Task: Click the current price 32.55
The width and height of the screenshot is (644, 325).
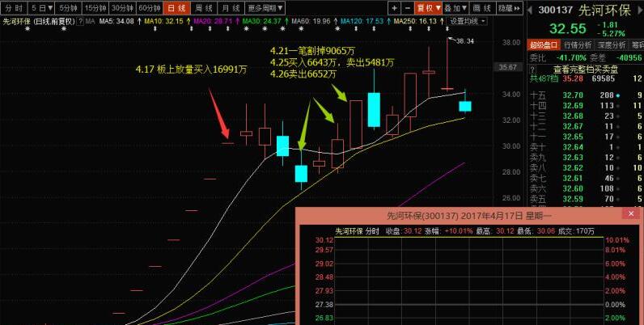Action: click(x=568, y=29)
